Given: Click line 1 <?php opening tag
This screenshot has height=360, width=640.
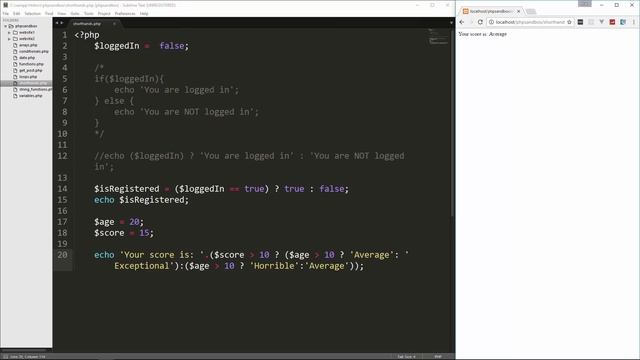Looking at the screenshot, I should 87,35.
